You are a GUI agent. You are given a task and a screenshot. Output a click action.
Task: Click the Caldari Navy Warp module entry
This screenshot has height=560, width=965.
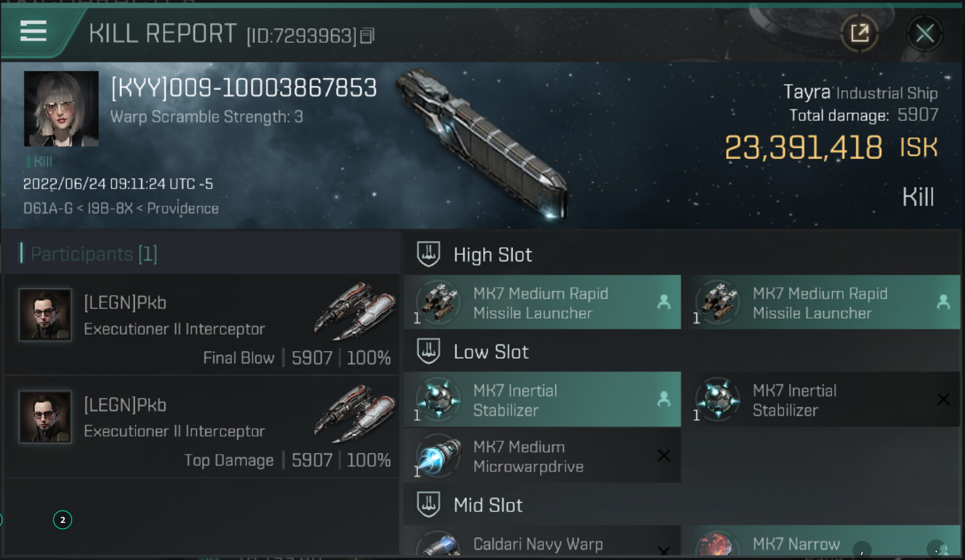[541, 544]
